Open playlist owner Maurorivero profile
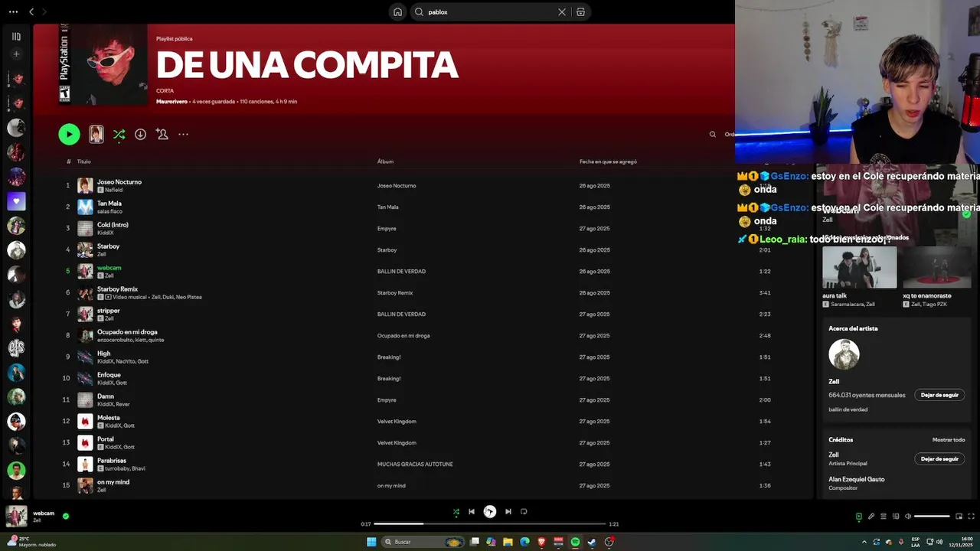980x551 pixels. 171,101
